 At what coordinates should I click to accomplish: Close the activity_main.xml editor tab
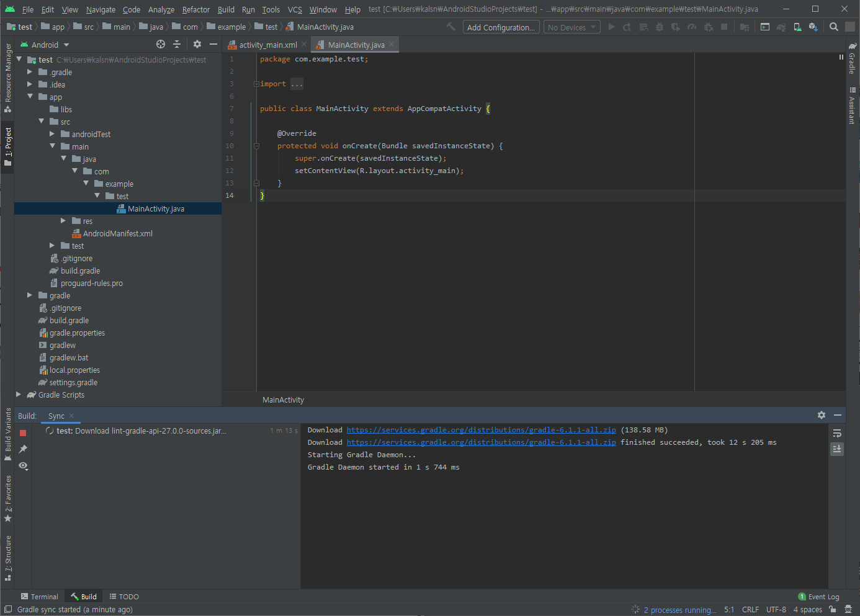pyautogui.click(x=304, y=45)
